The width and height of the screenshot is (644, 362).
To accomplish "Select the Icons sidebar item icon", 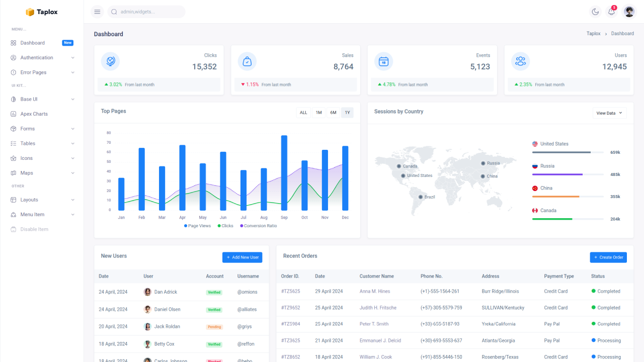I will pos(13,158).
